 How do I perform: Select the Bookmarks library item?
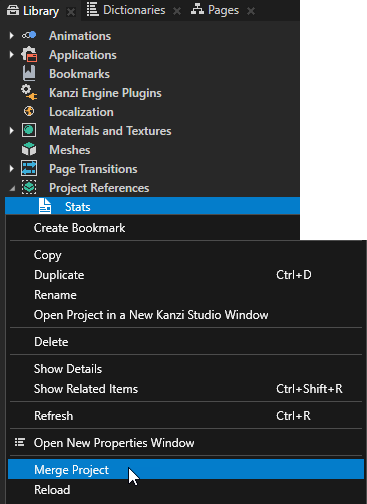point(79,74)
